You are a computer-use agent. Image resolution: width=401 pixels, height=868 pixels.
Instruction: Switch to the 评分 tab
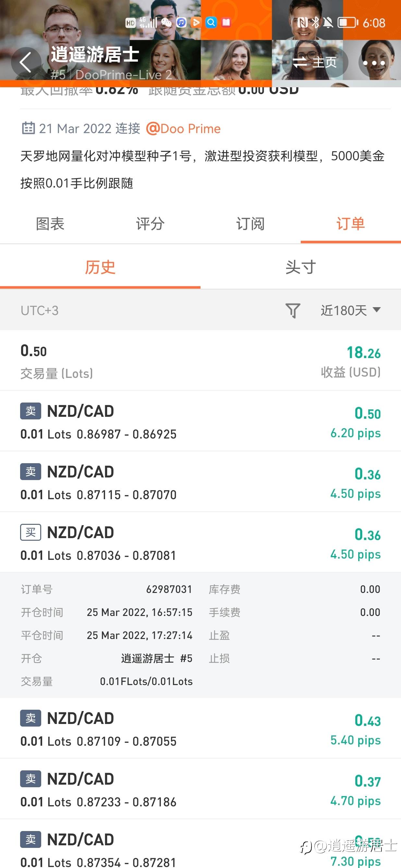click(150, 224)
